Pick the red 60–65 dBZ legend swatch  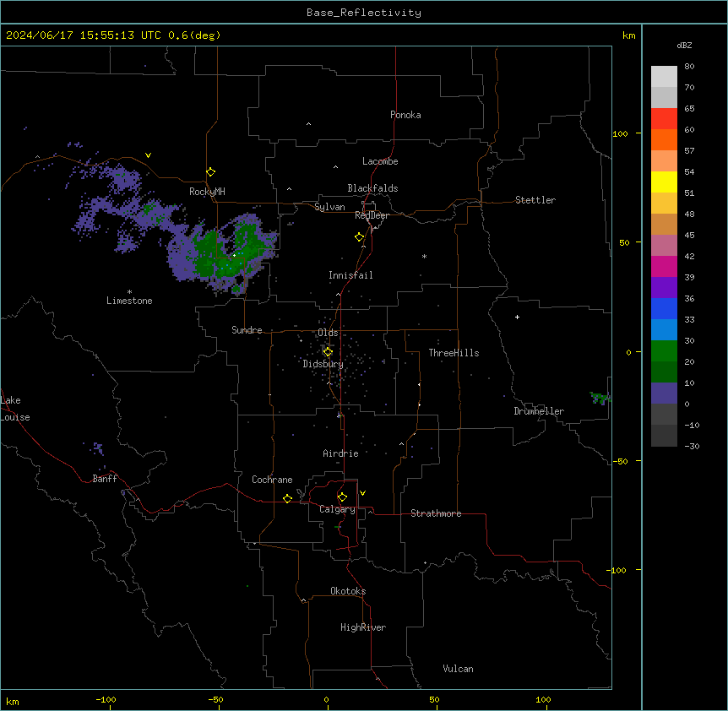click(664, 119)
